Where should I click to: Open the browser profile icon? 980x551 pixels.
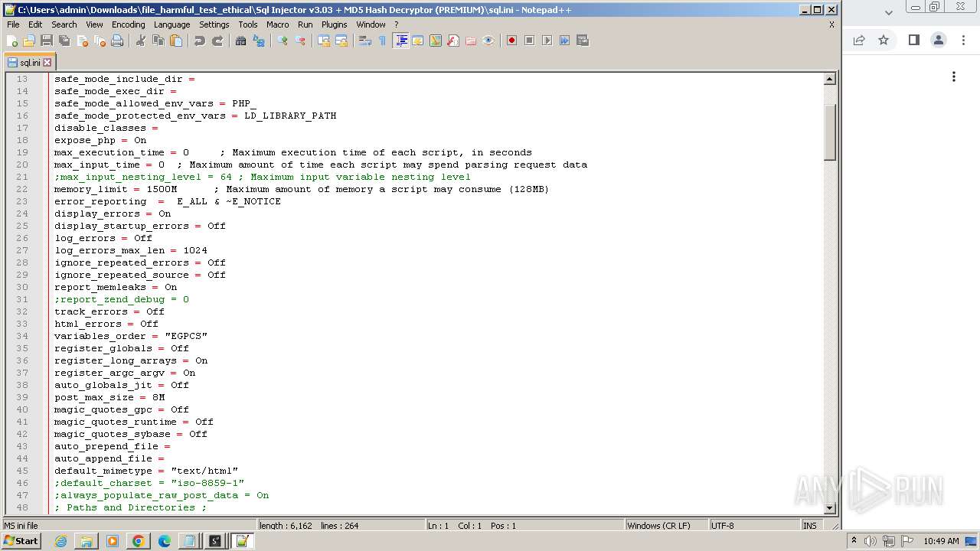click(x=939, y=40)
